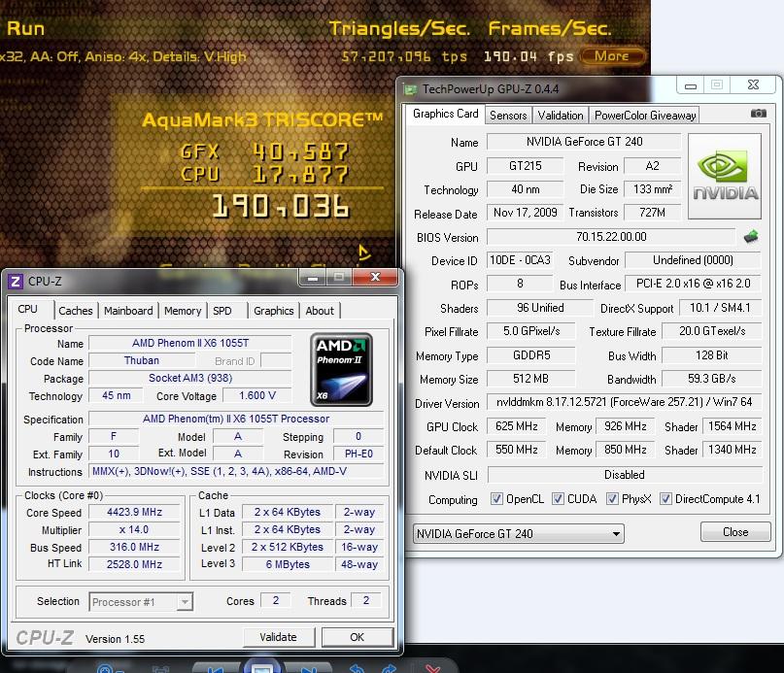
Task: Click the Default Clock value 550 MHz
Action: [516, 450]
